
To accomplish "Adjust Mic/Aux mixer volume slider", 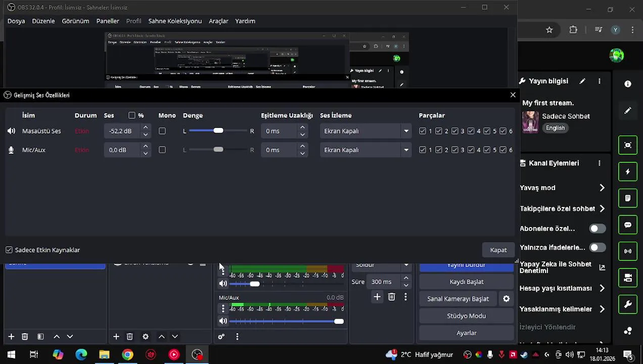I will pos(287,322).
